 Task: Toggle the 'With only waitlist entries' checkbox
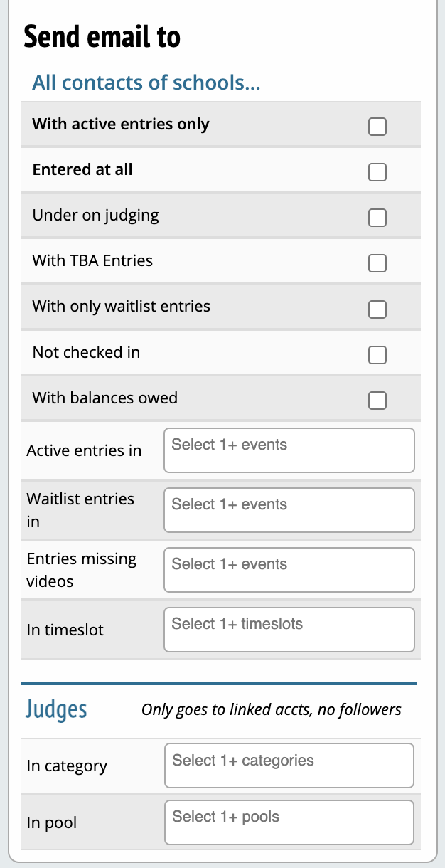377,309
